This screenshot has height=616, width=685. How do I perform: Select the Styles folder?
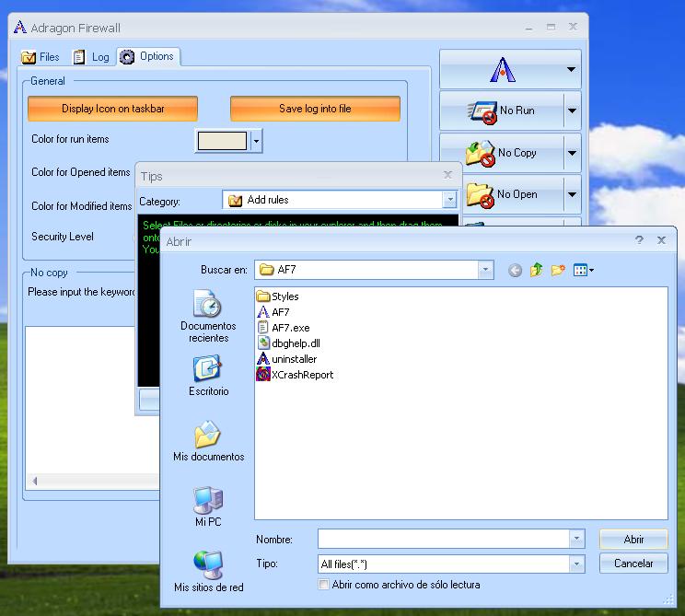click(x=278, y=296)
